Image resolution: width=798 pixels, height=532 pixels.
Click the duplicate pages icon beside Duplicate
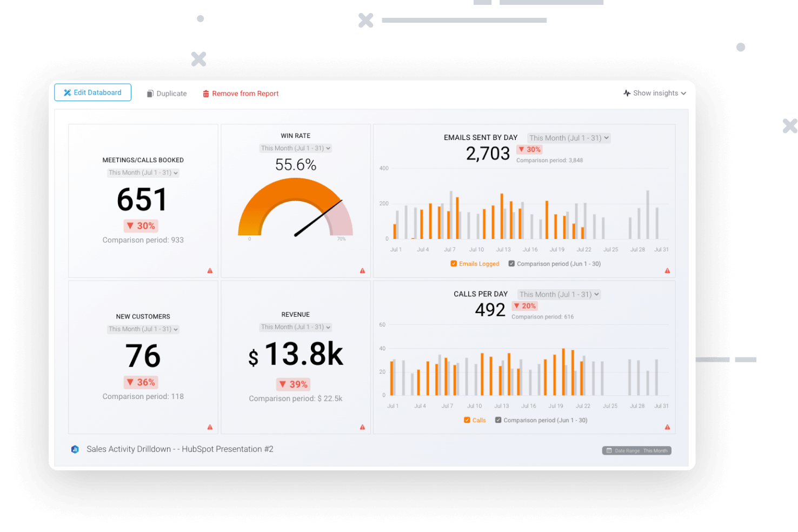pos(149,93)
